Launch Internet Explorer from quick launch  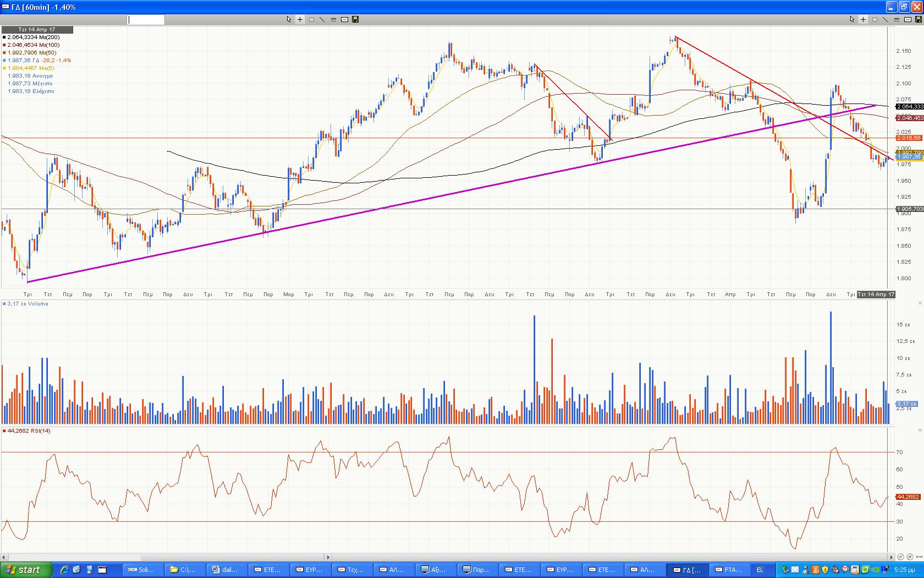[x=64, y=570]
